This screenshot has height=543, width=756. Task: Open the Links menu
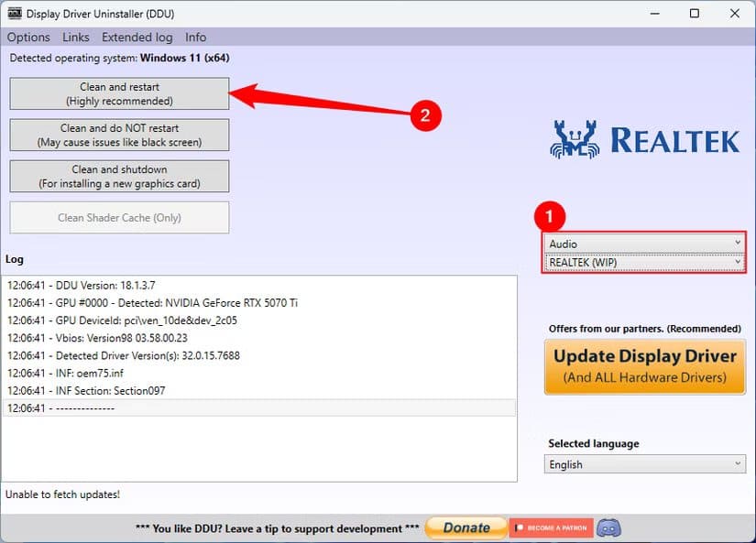pyautogui.click(x=75, y=37)
